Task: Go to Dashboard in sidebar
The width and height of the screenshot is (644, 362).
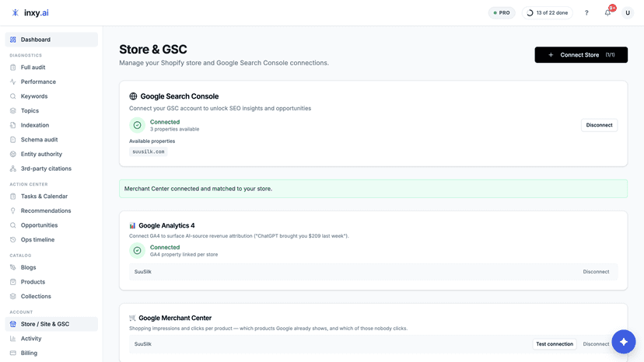Action: 51,40
